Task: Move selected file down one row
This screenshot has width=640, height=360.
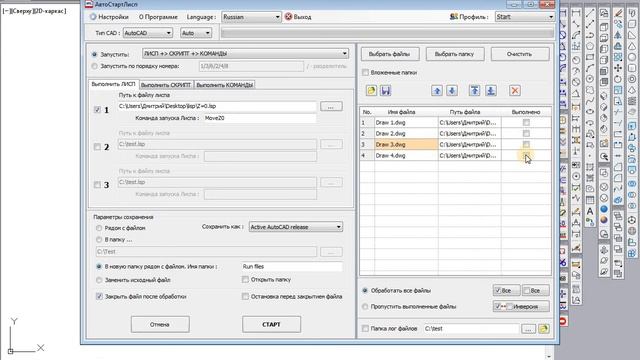Action: tap(452, 90)
